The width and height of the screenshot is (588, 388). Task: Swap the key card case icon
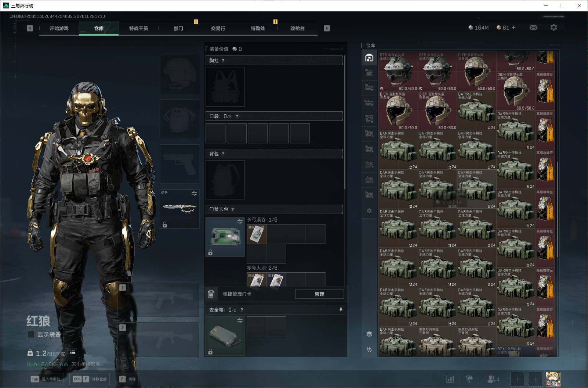240,221
